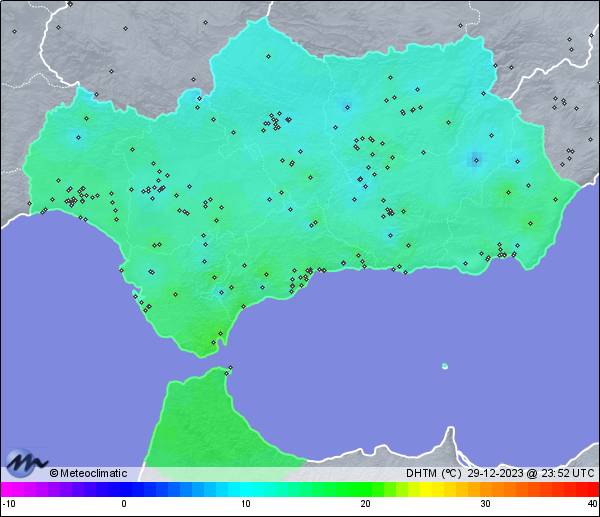The height and width of the screenshot is (517, 600).
Task: Click the 30 value on temperature scale
Action: 485,504
